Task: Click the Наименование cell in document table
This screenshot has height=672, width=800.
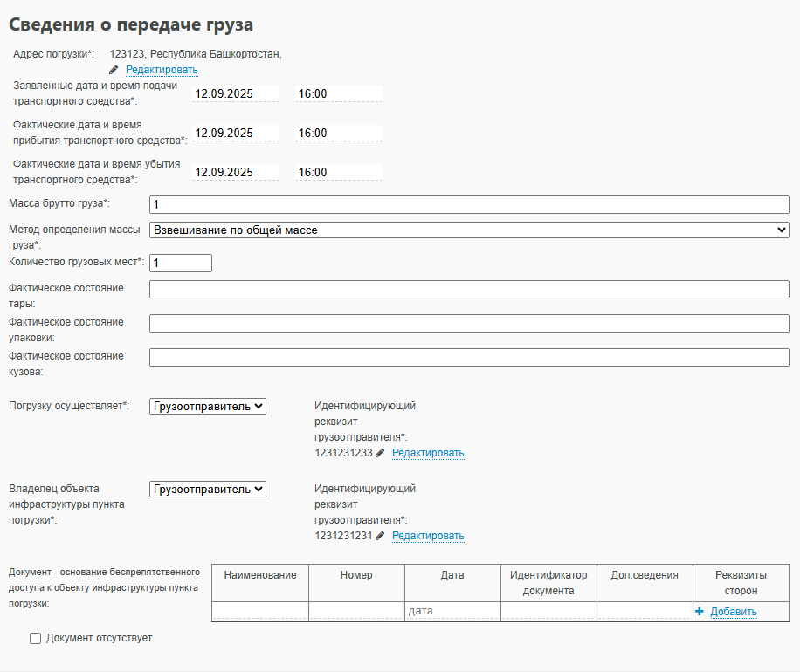Action: [260, 611]
